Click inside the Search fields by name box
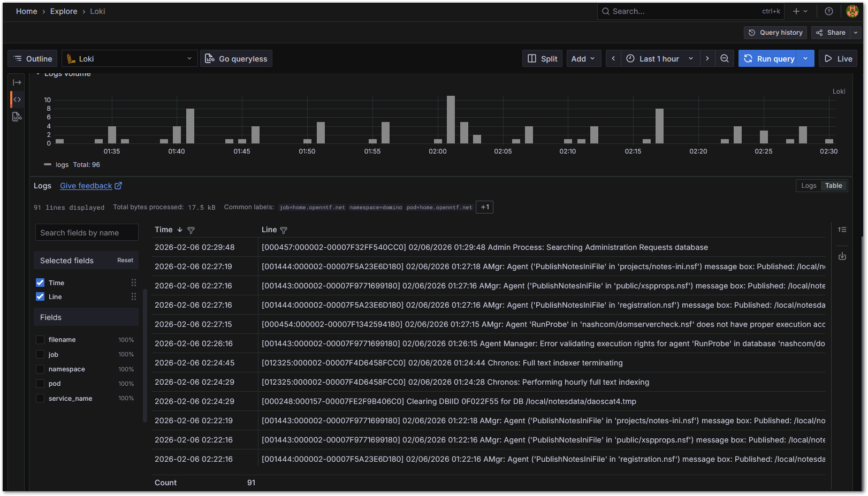 point(87,232)
